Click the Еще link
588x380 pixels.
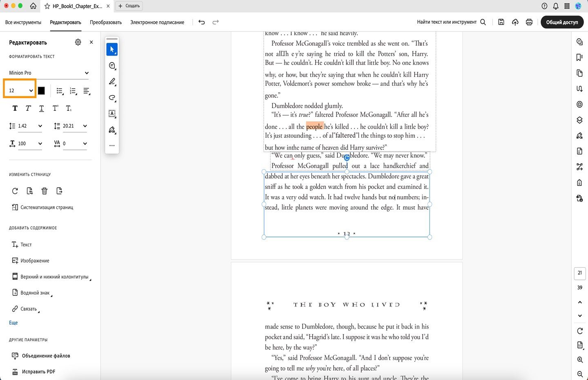point(13,323)
